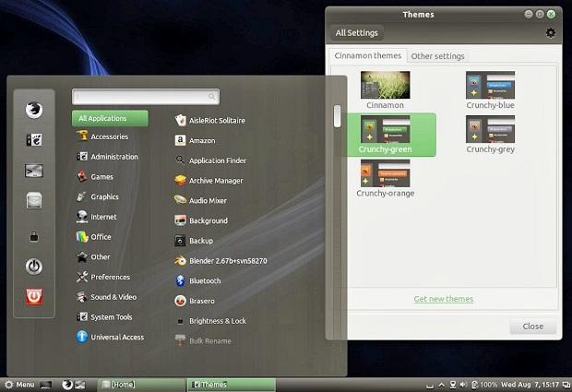Click the terminal launcher next to Firefox in panel

click(x=80, y=385)
